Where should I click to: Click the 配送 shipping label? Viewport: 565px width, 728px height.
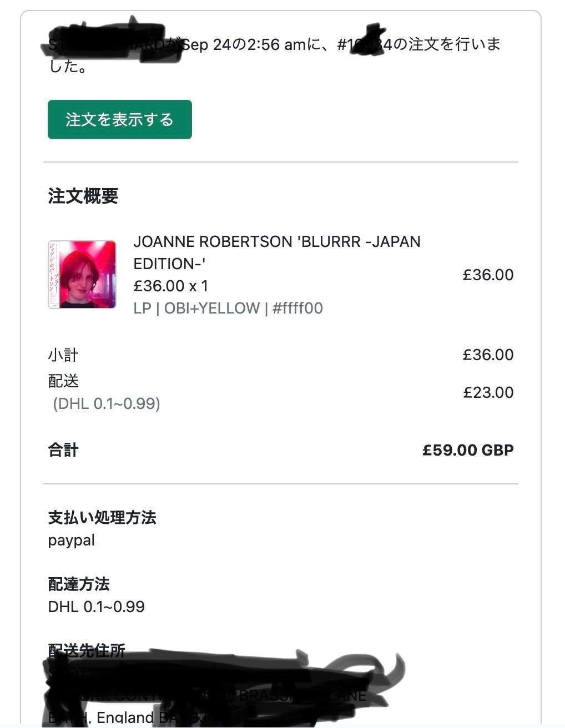coord(63,381)
